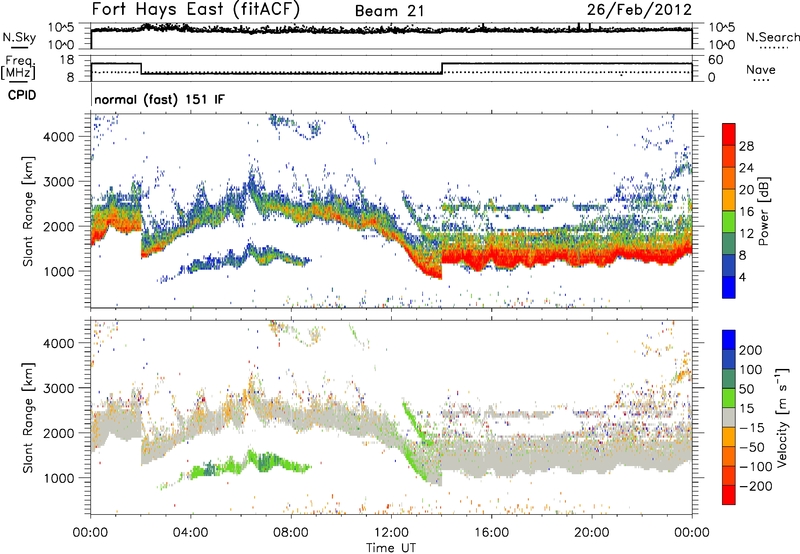Image resolution: width=800 pixels, height=554 pixels.
Task: Click the '08:00' time axis tick label
Action: pos(291,533)
